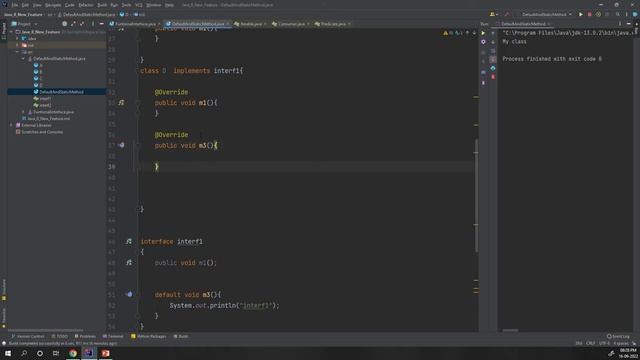Expand the .idea folder node
The width and height of the screenshot is (640, 360).
coord(18,39)
